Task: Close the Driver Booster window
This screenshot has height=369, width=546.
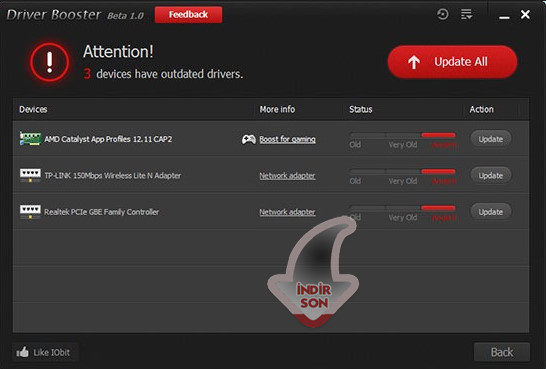Action: coord(525,14)
